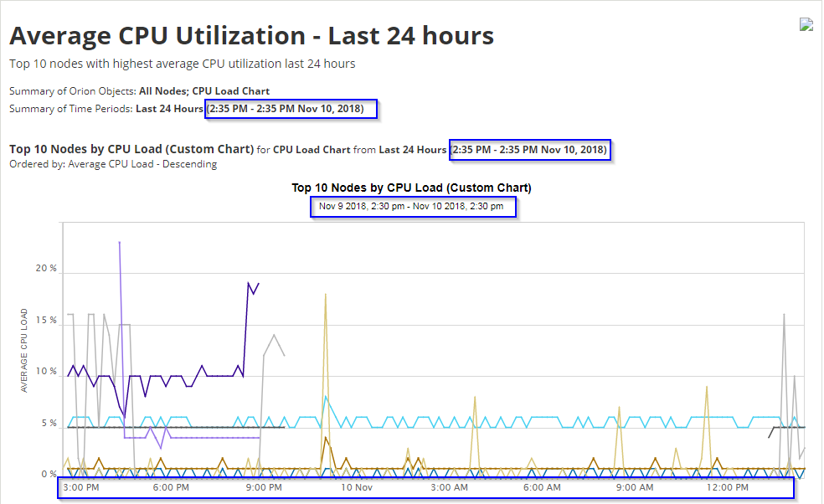Click the '20 %' y-axis label

pos(46,268)
